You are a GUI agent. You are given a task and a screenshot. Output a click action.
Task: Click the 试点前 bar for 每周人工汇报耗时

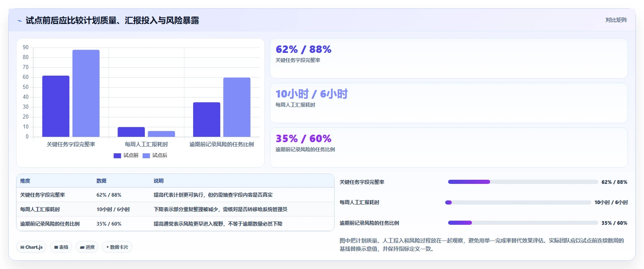pyautogui.click(x=131, y=132)
